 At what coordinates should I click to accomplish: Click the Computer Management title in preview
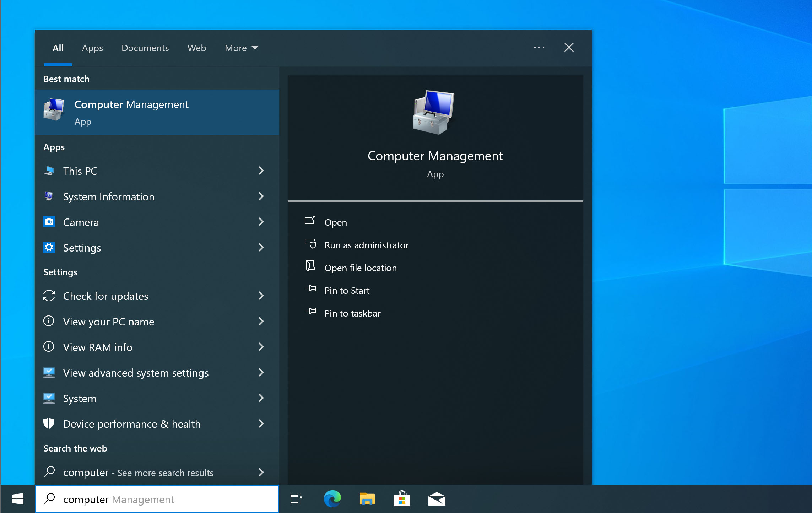(x=435, y=156)
